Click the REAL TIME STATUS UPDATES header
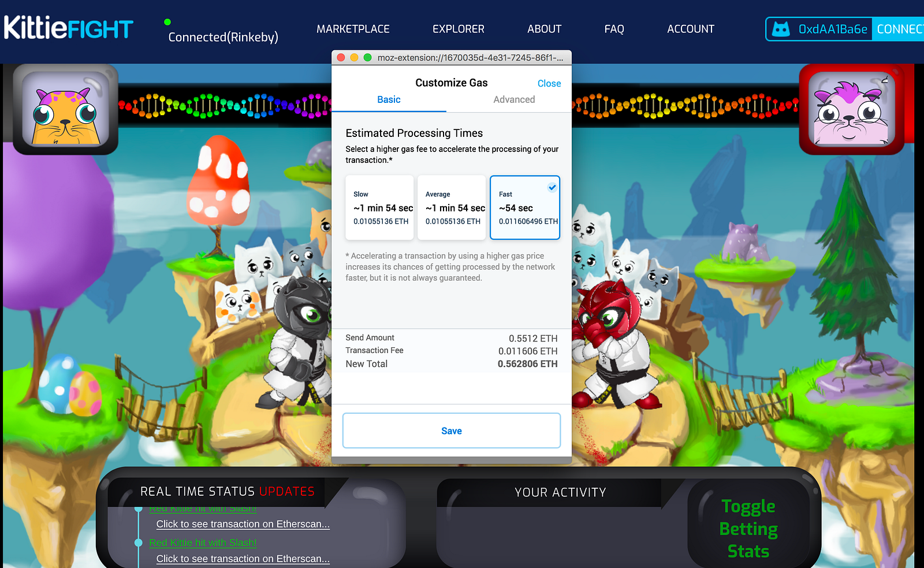 pyautogui.click(x=228, y=491)
